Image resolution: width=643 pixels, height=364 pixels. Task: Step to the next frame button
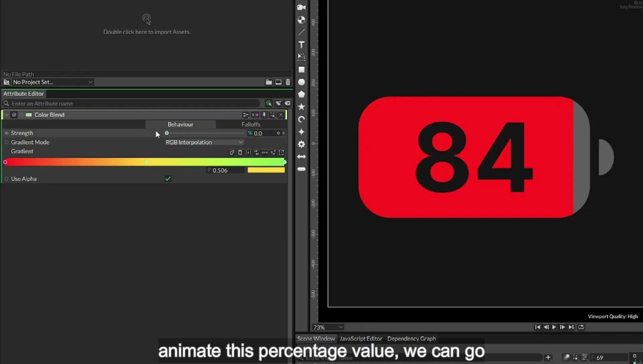[562, 327]
